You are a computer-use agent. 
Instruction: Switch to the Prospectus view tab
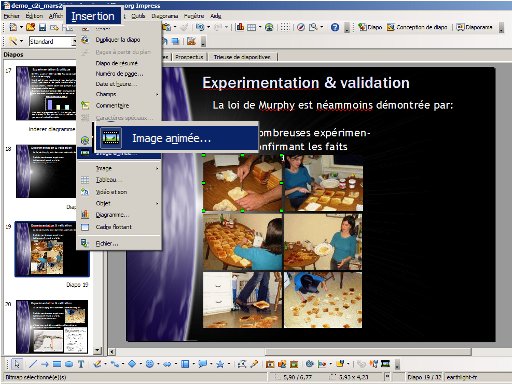tap(189, 57)
